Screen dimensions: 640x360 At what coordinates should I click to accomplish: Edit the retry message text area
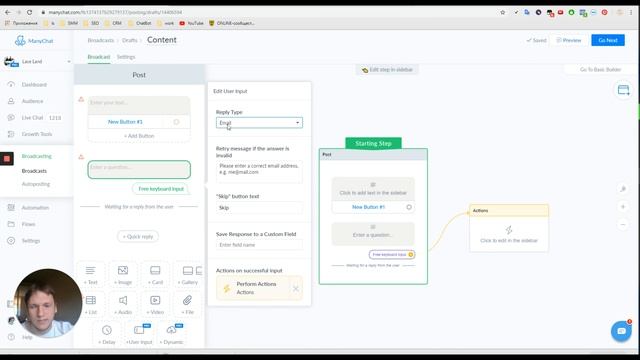pos(259,171)
